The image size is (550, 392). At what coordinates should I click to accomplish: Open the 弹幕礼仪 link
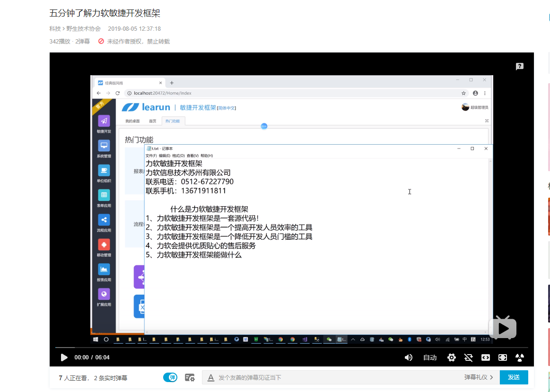[479, 377]
